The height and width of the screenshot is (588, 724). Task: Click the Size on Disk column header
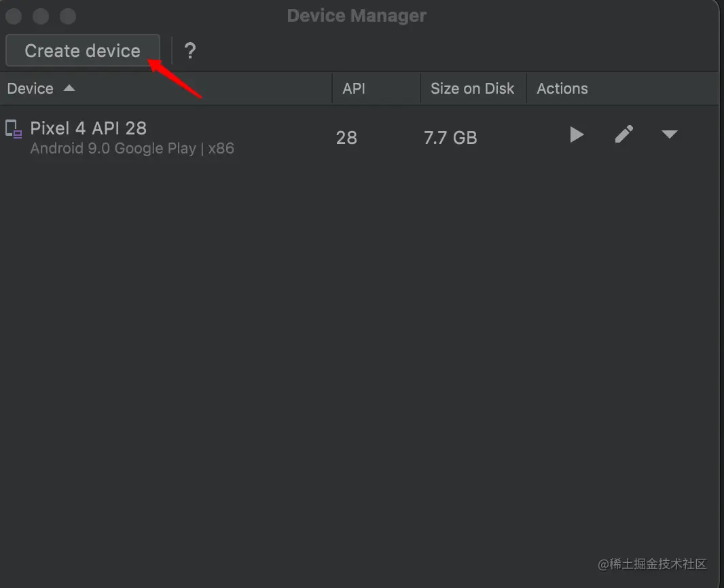click(x=472, y=89)
